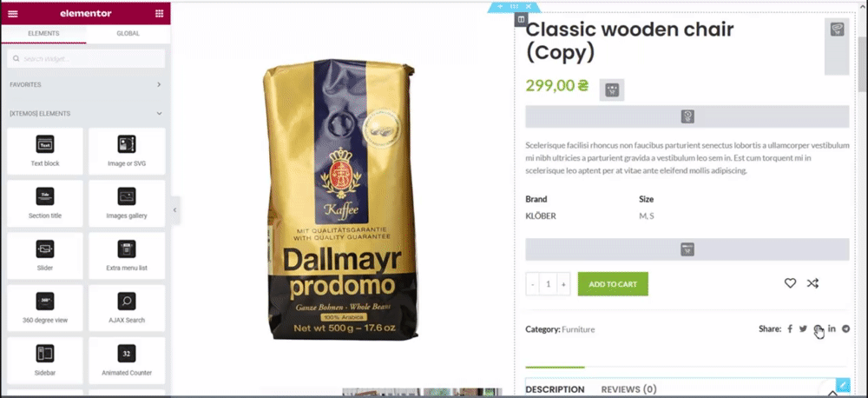Select the Text block widget
The width and height of the screenshot is (868, 398).
point(45,151)
